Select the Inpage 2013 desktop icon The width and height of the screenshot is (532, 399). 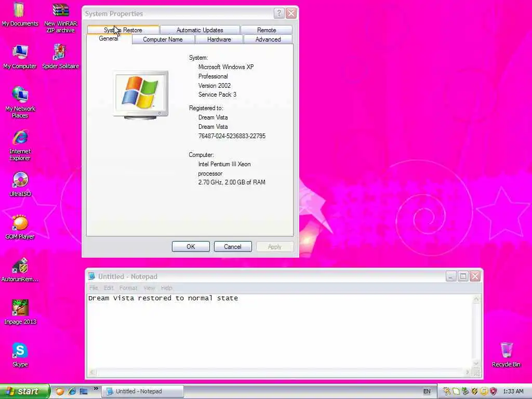tap(20, 312)
